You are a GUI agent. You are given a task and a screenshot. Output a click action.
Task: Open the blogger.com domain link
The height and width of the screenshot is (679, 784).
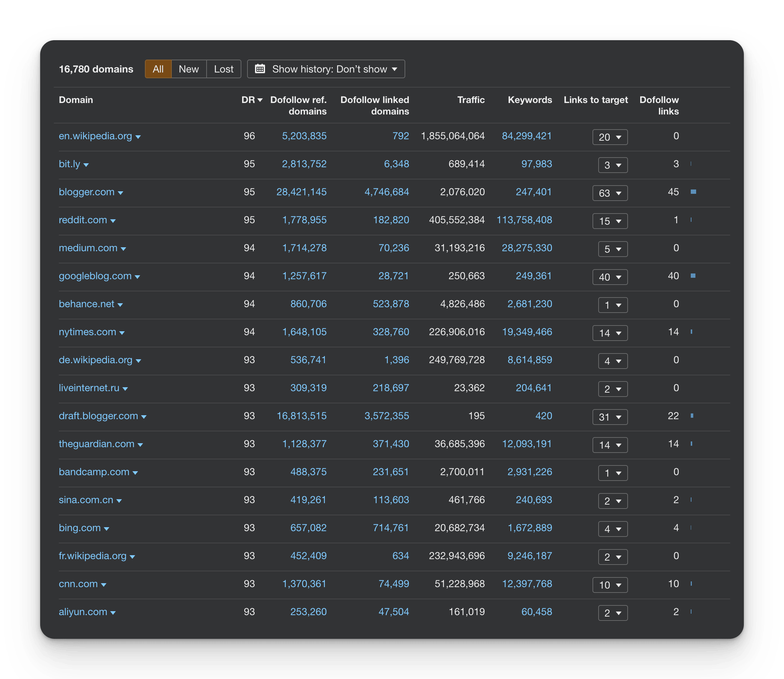tap(87, 192)
